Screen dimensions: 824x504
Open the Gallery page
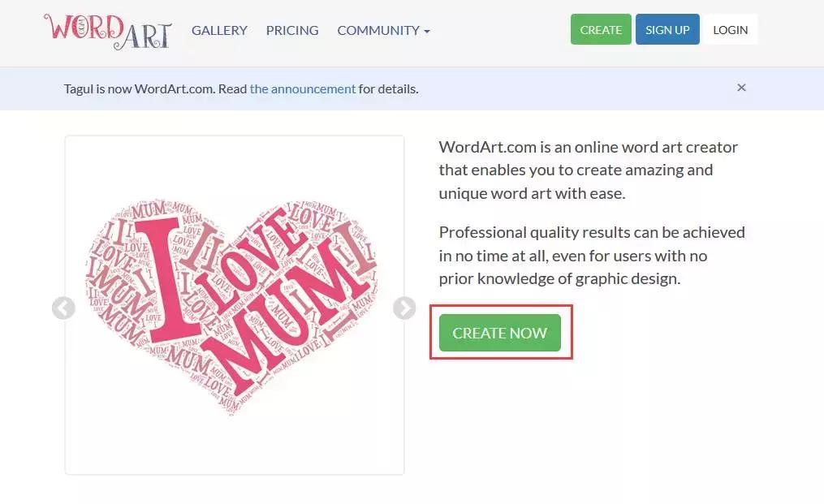[x=219, y=31]
